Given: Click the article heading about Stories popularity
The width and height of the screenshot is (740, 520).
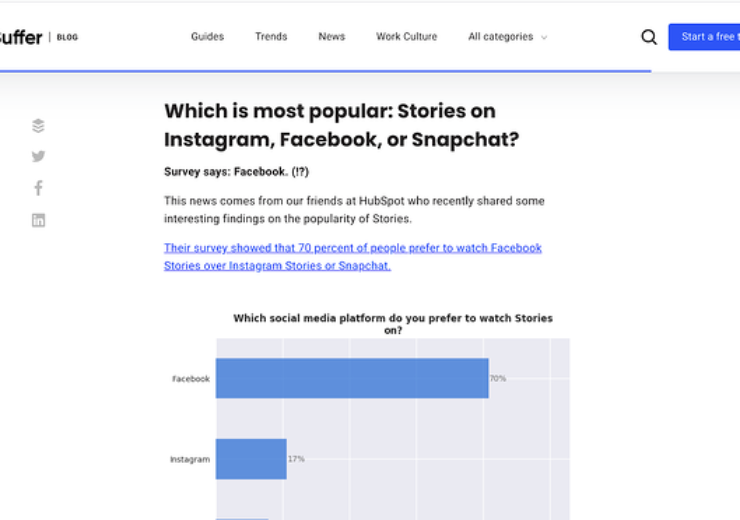Looking at the screenshot, I should pos(341,125).
